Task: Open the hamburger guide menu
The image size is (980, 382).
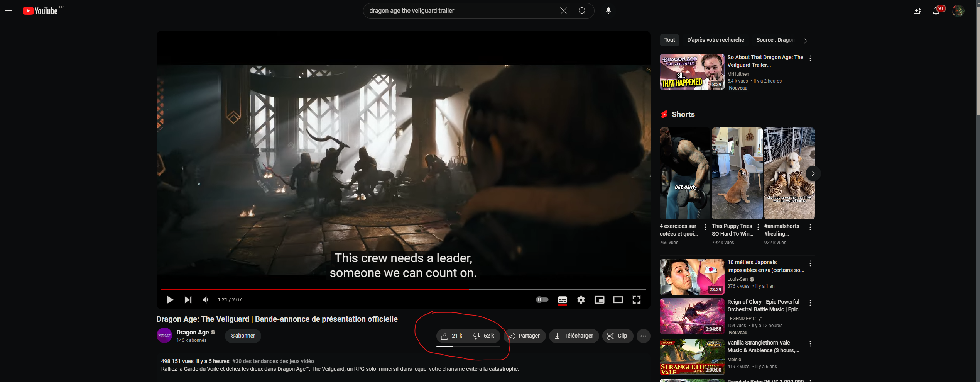Action: [9, 11]
